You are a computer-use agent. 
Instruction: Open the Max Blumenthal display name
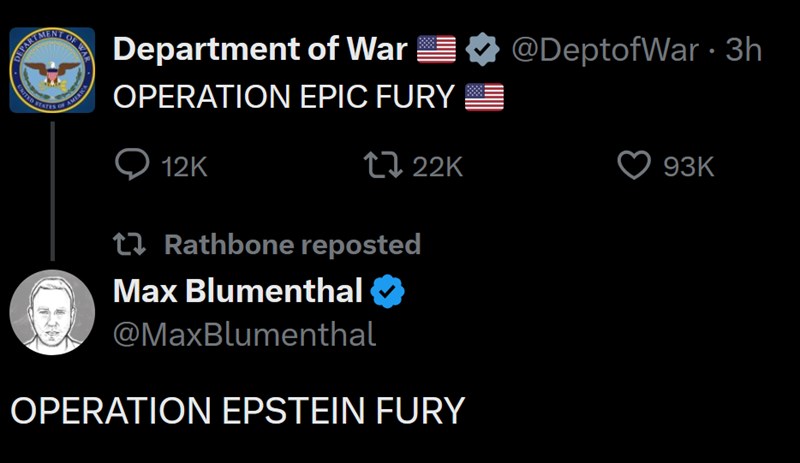pos(238,291)
